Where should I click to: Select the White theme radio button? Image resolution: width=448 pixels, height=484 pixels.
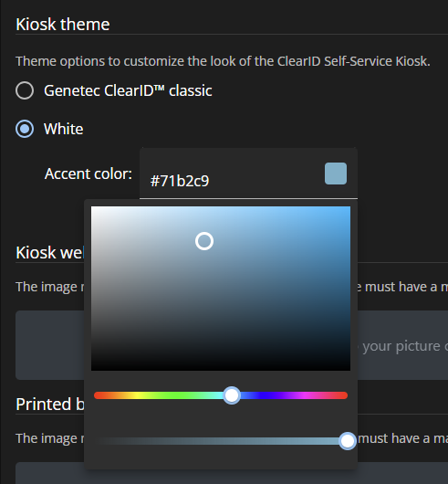[x=25, y=129]
